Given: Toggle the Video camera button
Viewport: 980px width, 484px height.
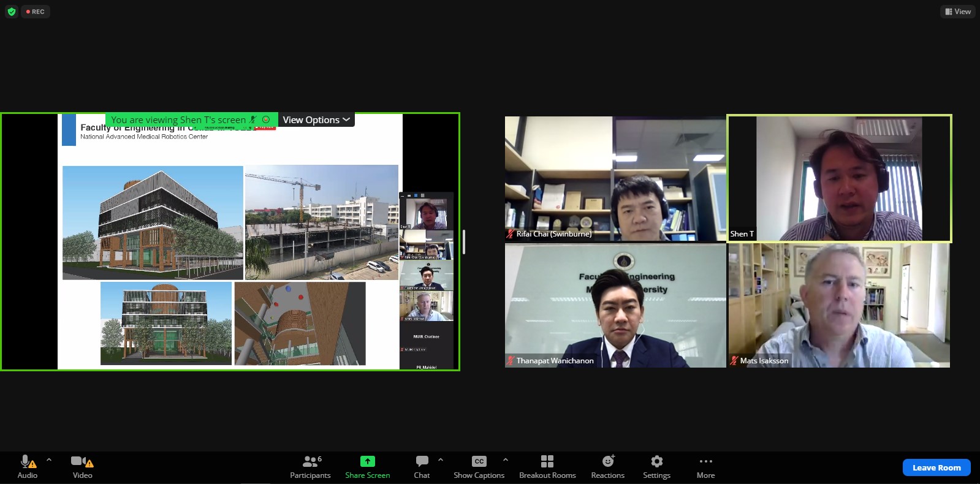Looking at the screenshot, I should coord(82,467).
